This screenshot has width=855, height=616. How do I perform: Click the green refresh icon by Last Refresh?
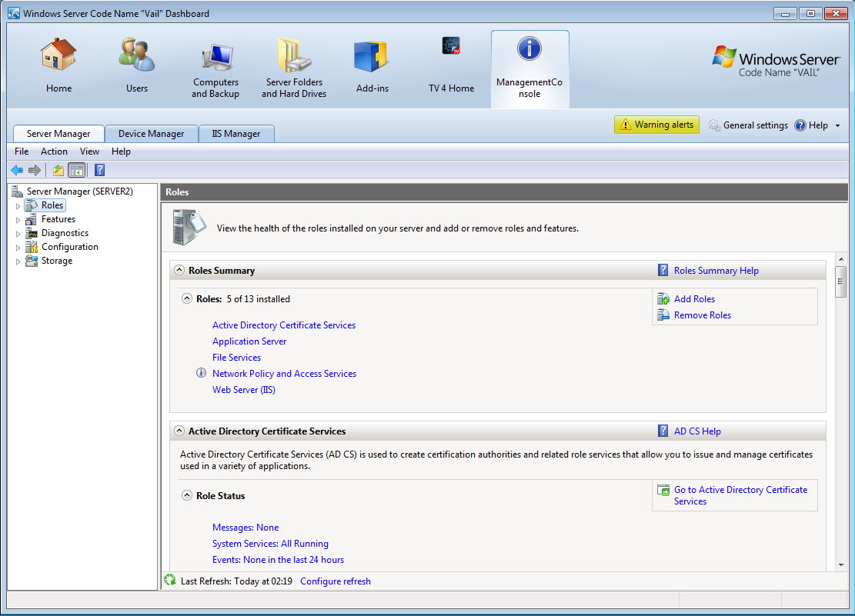170,580
